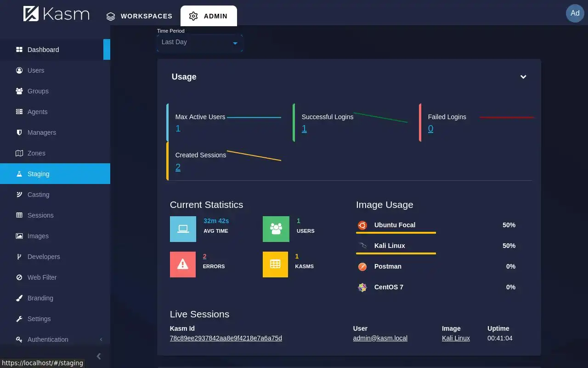This screenshot has width=588, height=368.
Task: Open the Kali Linux image link
Action: (456, 338)
